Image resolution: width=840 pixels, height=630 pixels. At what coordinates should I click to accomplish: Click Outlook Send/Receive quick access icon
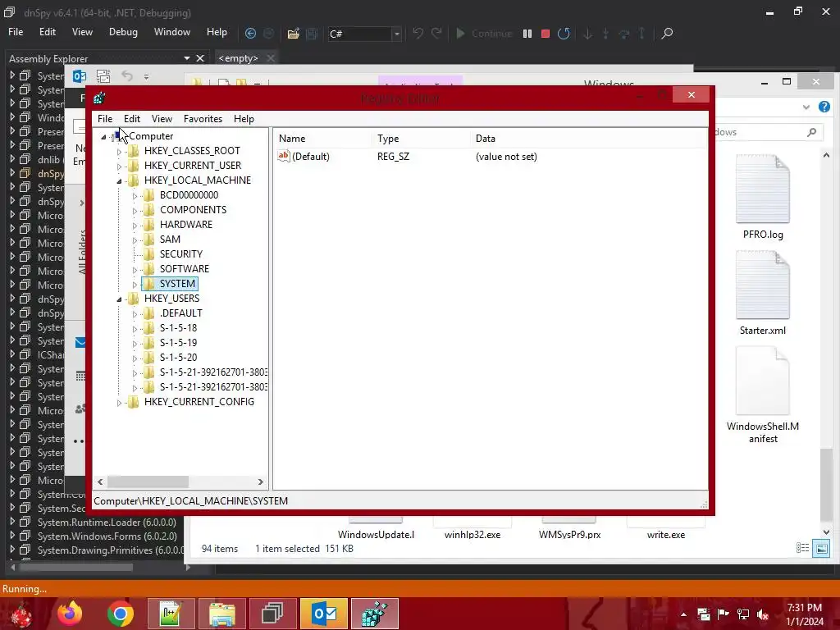[103, 76]
